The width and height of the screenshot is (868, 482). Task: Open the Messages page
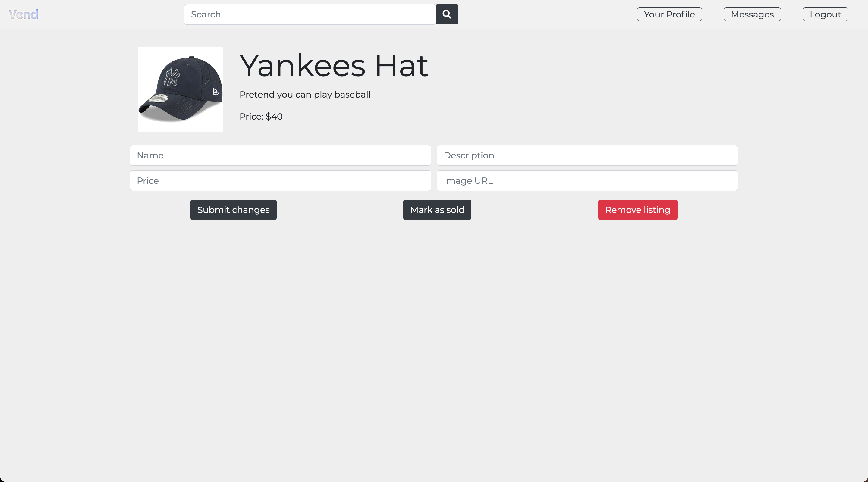(752, 14)
